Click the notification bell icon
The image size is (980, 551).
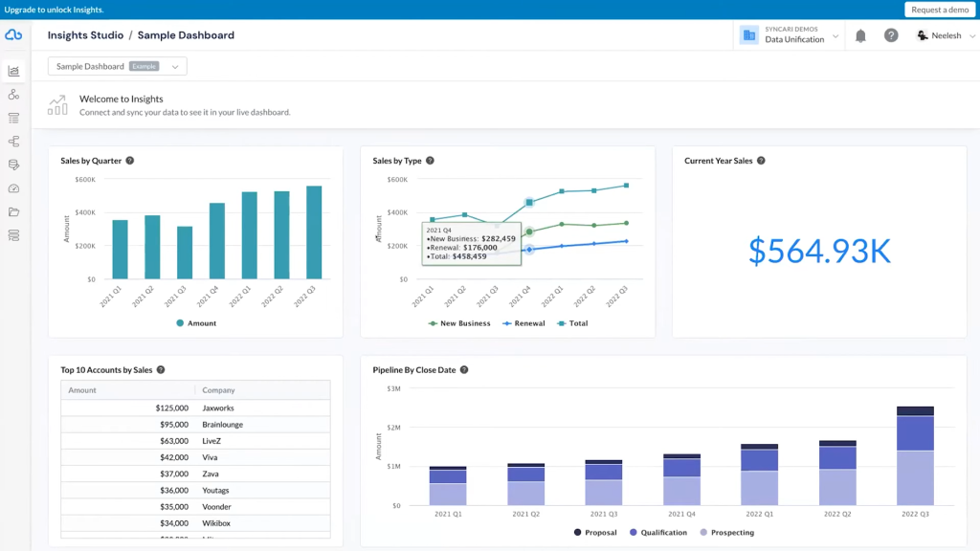[x=860, y=34]
